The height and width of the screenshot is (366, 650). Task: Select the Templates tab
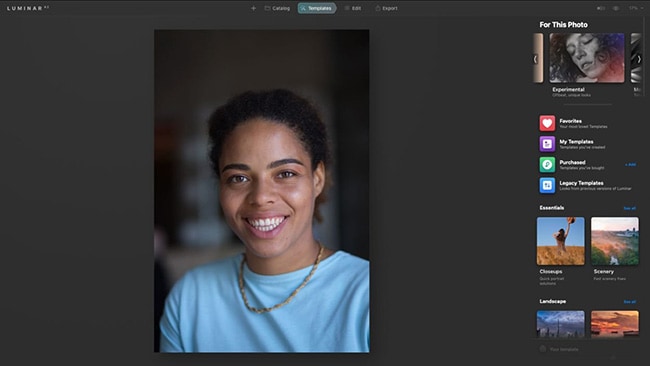317,8
